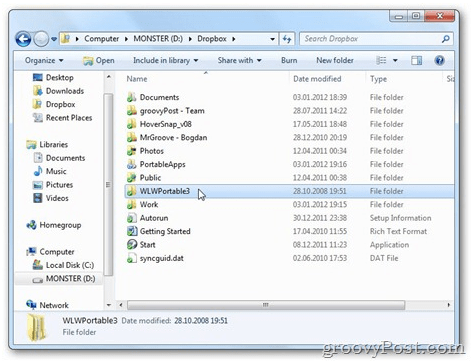Select Desktop in the navigation pane

coord(53,77)
